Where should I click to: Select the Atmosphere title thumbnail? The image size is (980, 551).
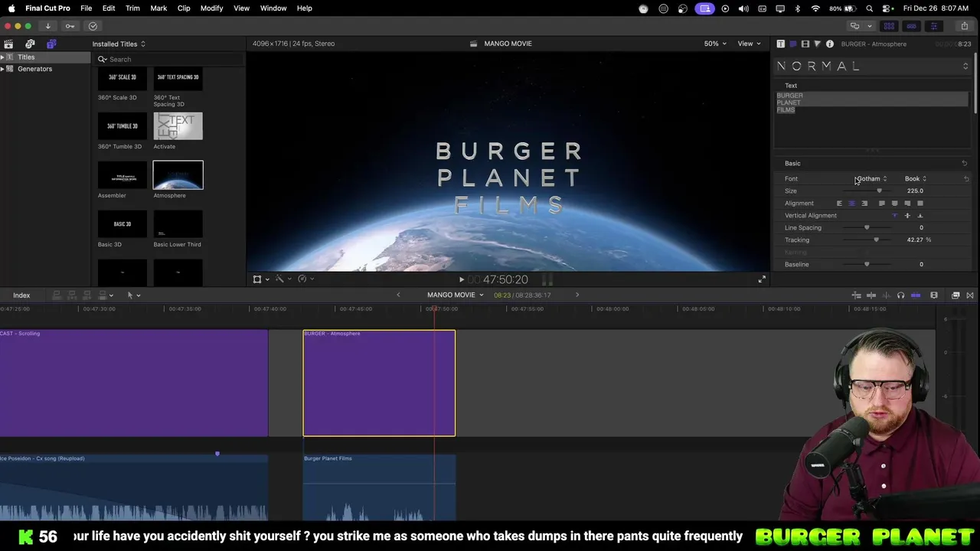point(178,175)
